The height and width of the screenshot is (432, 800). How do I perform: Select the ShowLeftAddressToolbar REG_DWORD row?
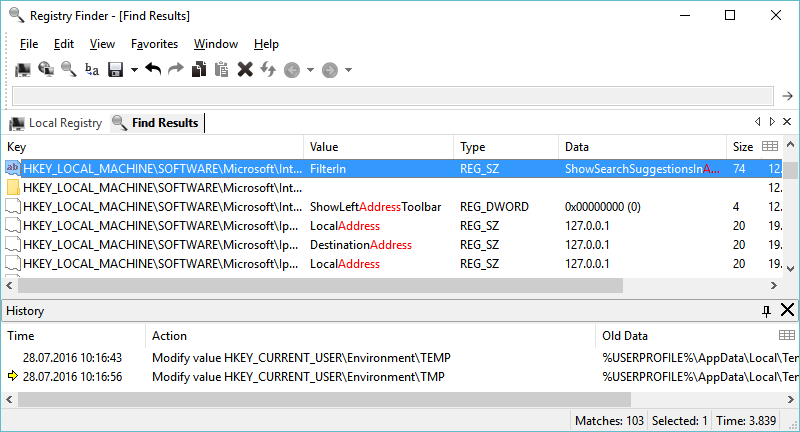pos(375,207)
